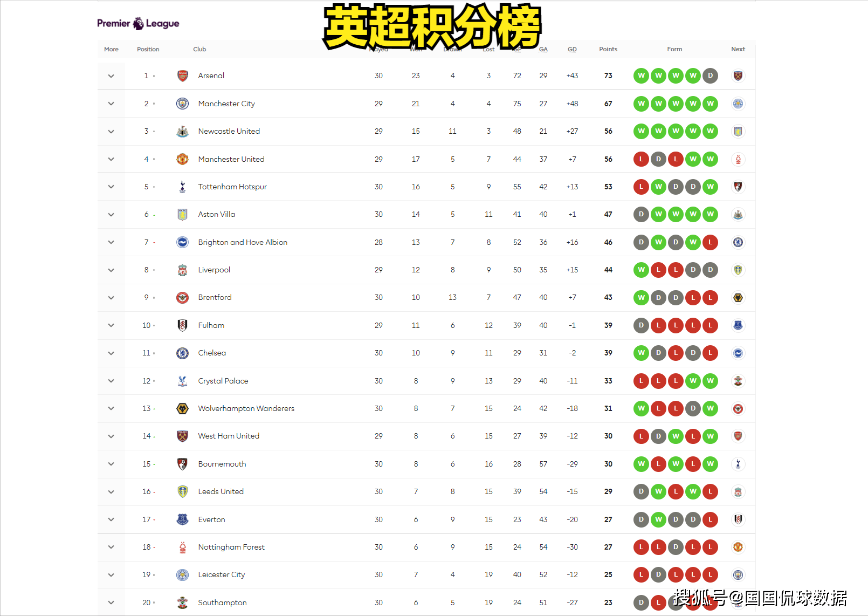Viewport: 868px width, 616px height.
Task: Click the Nottingham Forest club crest
Action: (183, 547)
